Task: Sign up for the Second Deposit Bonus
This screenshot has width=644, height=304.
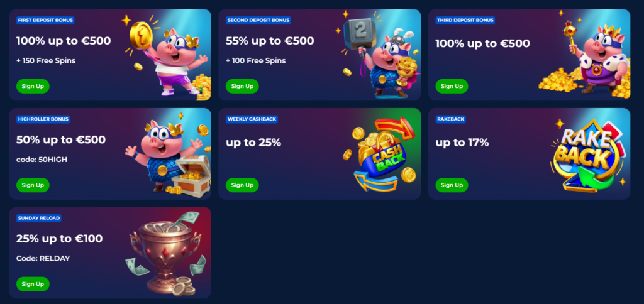Action: click(242, 86)
